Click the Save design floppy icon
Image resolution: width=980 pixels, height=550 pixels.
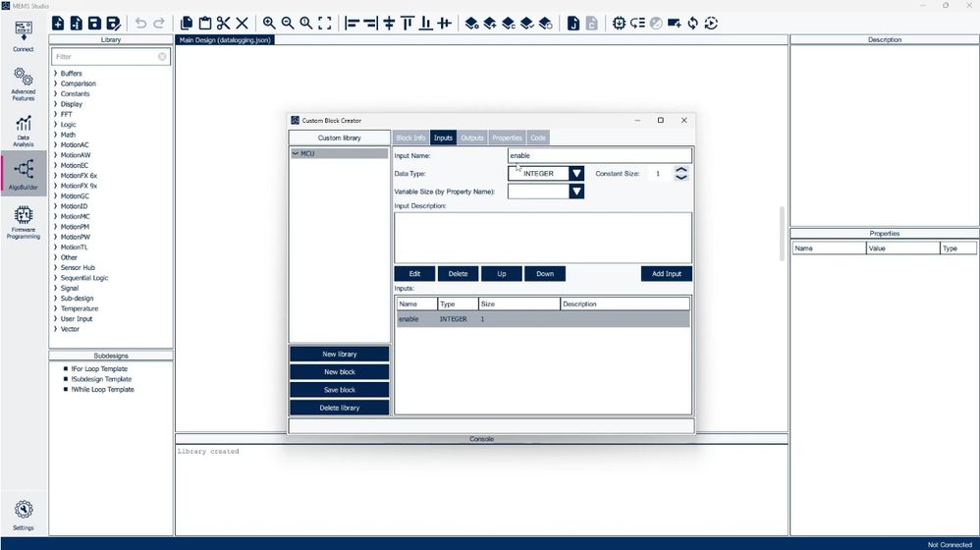[x=94, y=24]
